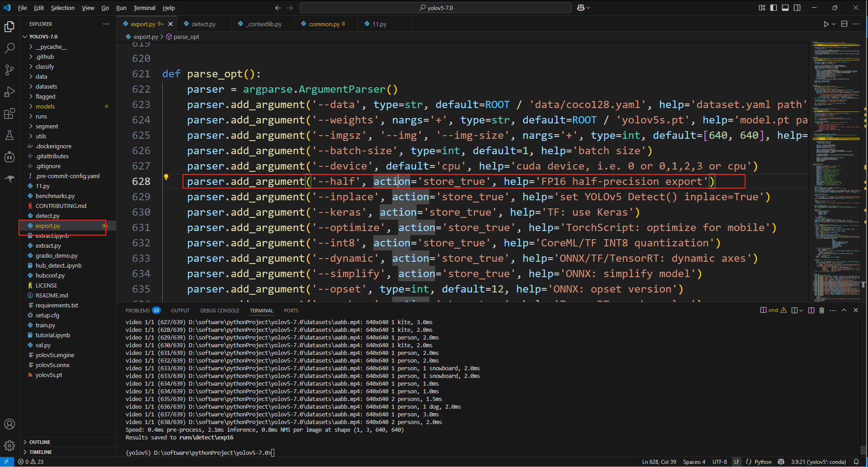The width and height of the screenshot is (868, 467).
Task: Open Accounts icon at bottom of activity bar
Action: (x=9, y=424)
